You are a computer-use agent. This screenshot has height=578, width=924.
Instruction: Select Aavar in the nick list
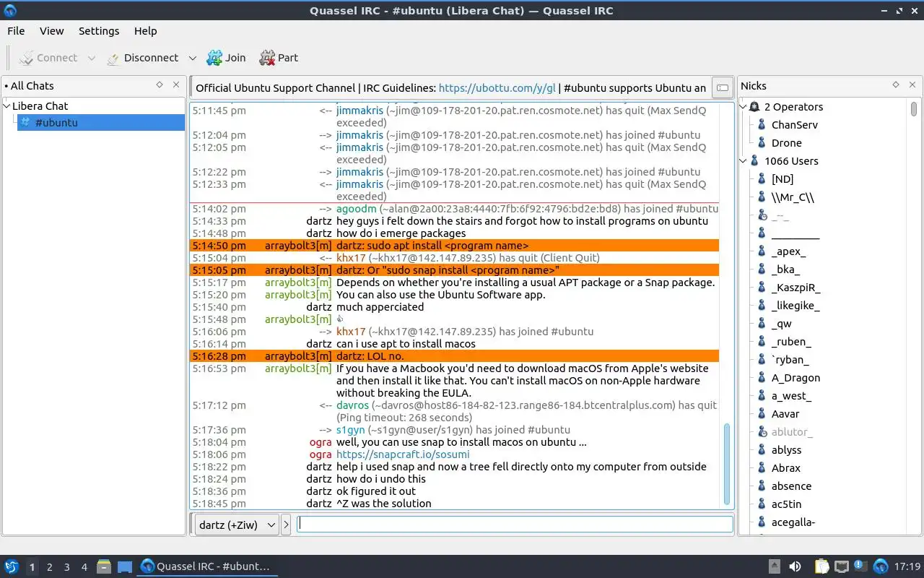[x=785, y=414]
